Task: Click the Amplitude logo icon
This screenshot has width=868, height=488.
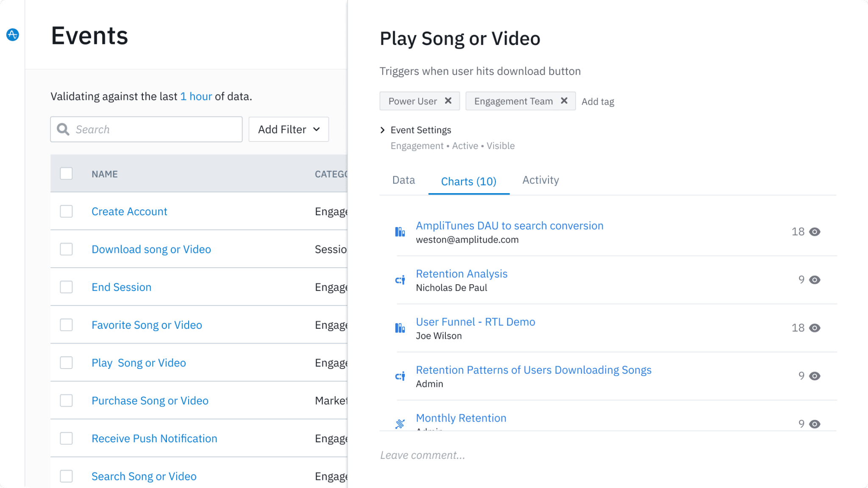Action: (13, 34)
